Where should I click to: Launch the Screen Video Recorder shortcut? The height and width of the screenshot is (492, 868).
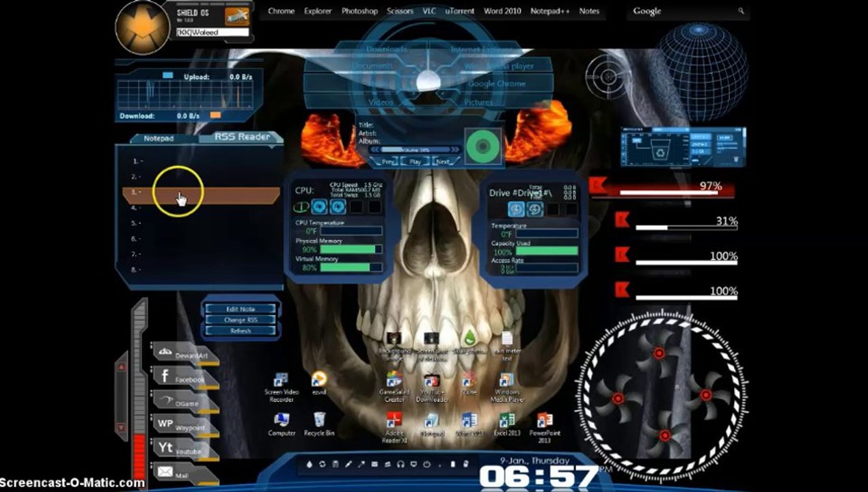click(x=280, y=387)
